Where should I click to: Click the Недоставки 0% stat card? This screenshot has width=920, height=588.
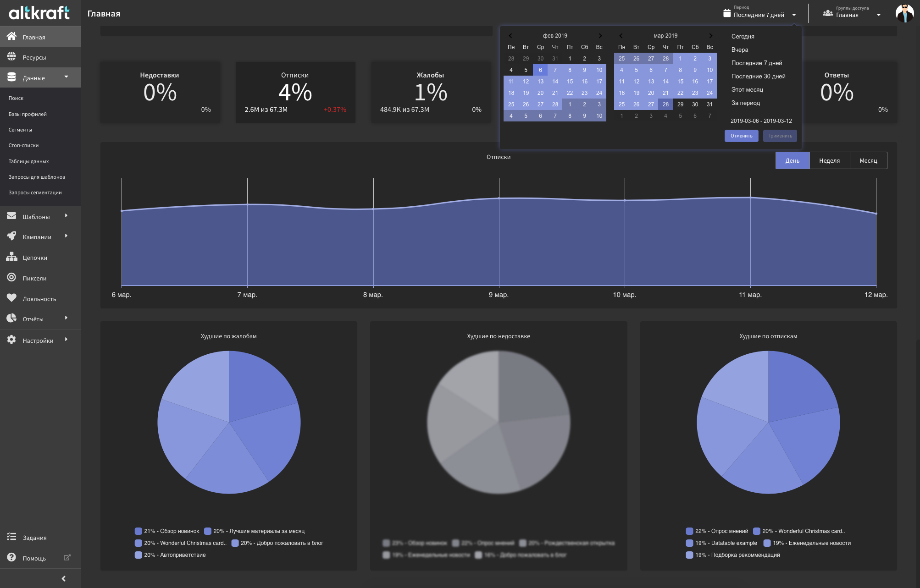pos(160,92)
